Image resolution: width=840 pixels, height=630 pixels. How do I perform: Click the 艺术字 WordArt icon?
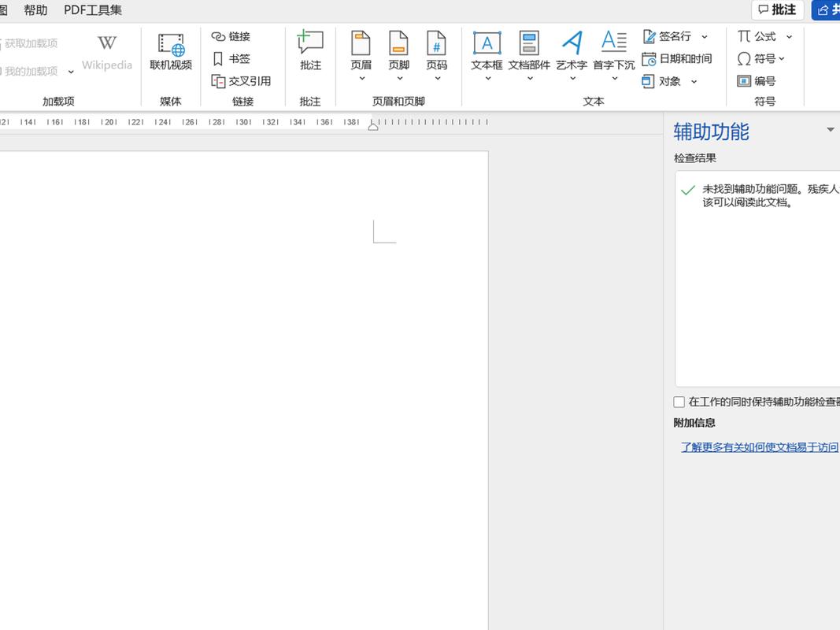[x=572, y=43]
